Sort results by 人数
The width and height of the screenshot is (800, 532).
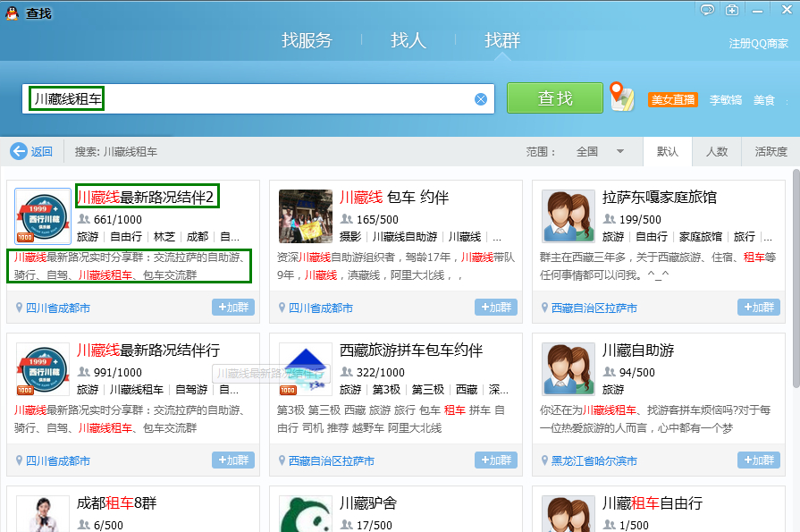pos(717,152)
